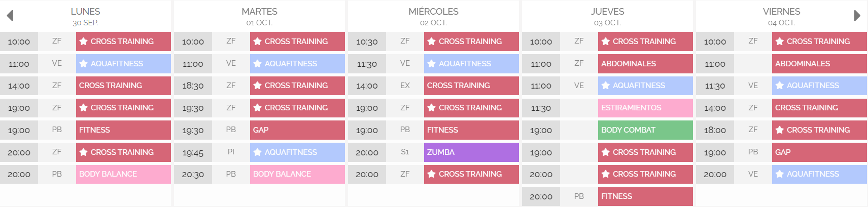Select Tuesday 19:30 GAP class
Image resolution: width=868 pixels, height=207 pixels.
tap(297, 130)
